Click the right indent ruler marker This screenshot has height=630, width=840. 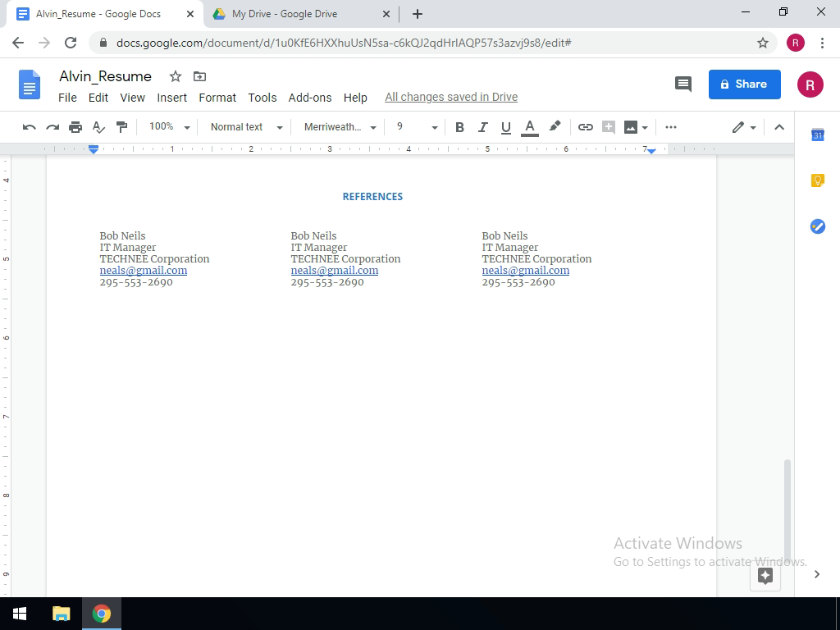[651, 151]
